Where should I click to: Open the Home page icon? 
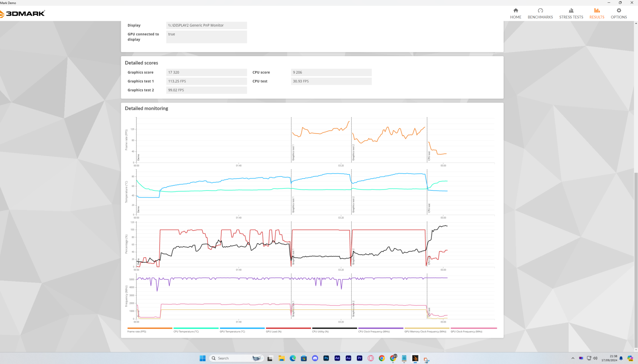click(x=516, y=11)
